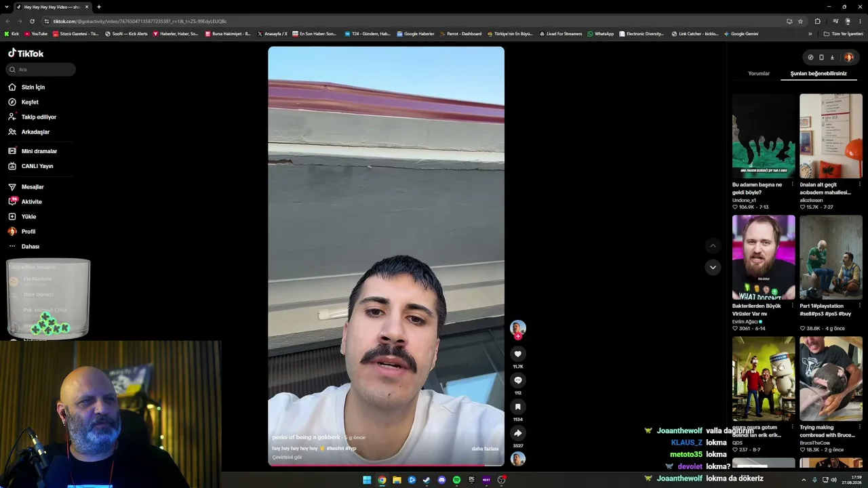Share the video with the arrow icon

518,433
